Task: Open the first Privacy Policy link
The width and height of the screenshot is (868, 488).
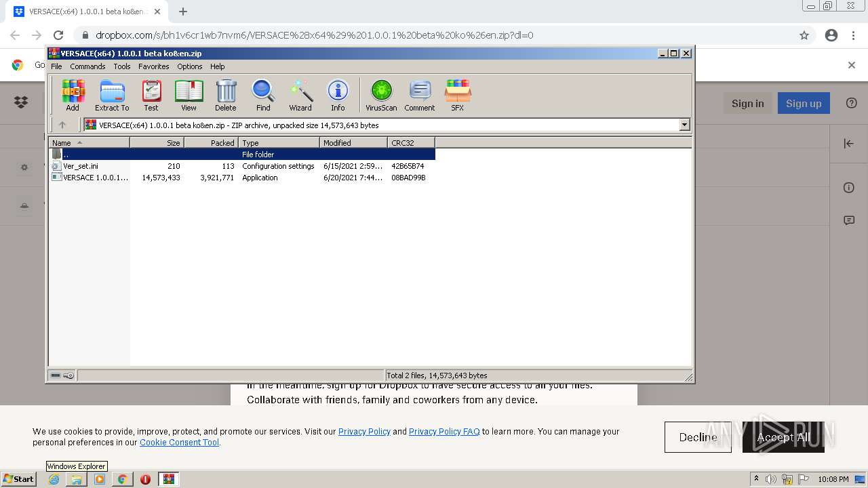Action: pos(364,431)
